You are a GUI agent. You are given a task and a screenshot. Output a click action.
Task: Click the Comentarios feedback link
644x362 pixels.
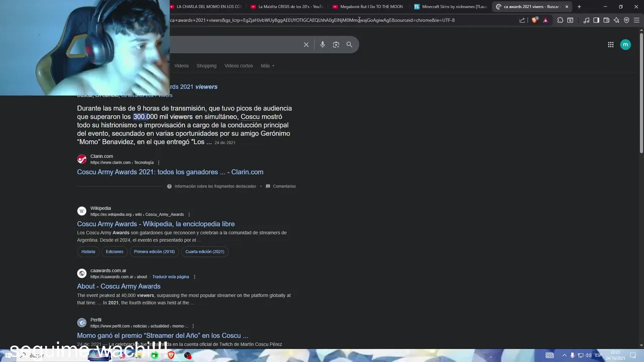(281, 187)
